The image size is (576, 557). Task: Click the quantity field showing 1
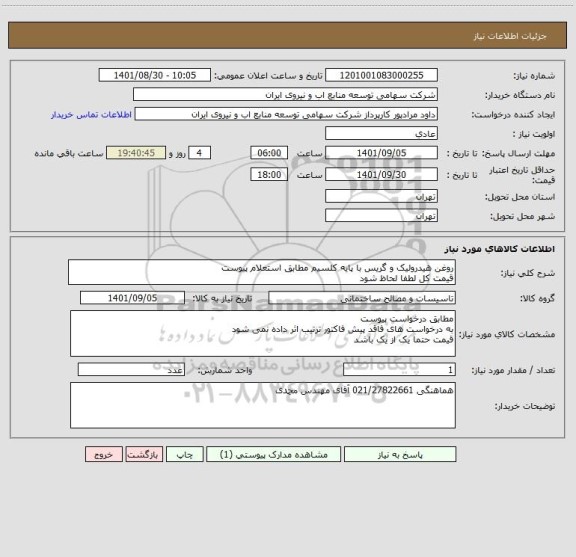click(x=399, y=370)
